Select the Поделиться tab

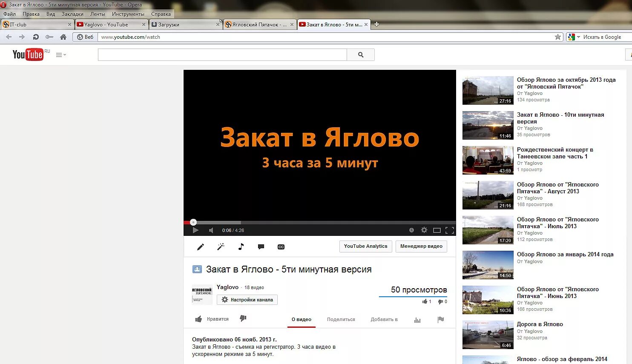341,319
